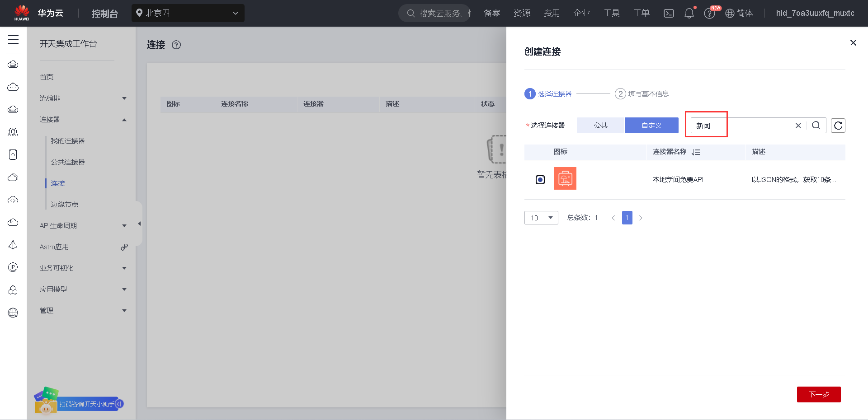Expand the 流编排 menu
This screenshot has width=868, height=420.
(124, 98)
